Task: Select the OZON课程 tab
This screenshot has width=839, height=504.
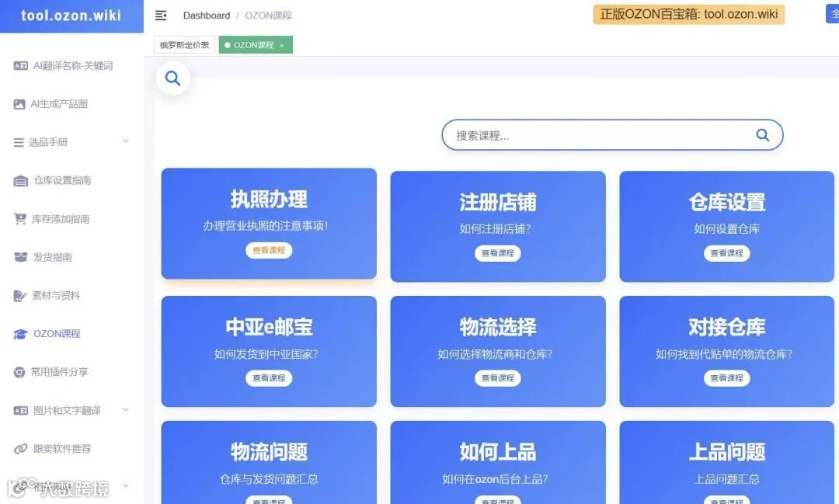Action: point(256,45)
